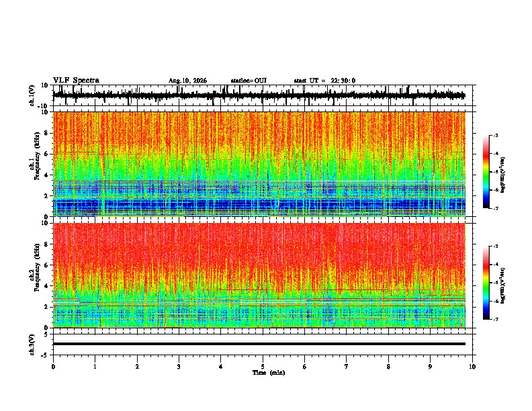The image size is (532, 411).
Task: Click the -3 label on ch.1 color bar
Action: 496,136
